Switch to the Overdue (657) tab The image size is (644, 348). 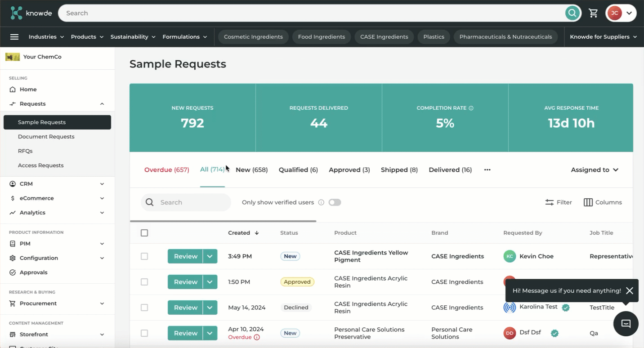(x=167, y=170)
